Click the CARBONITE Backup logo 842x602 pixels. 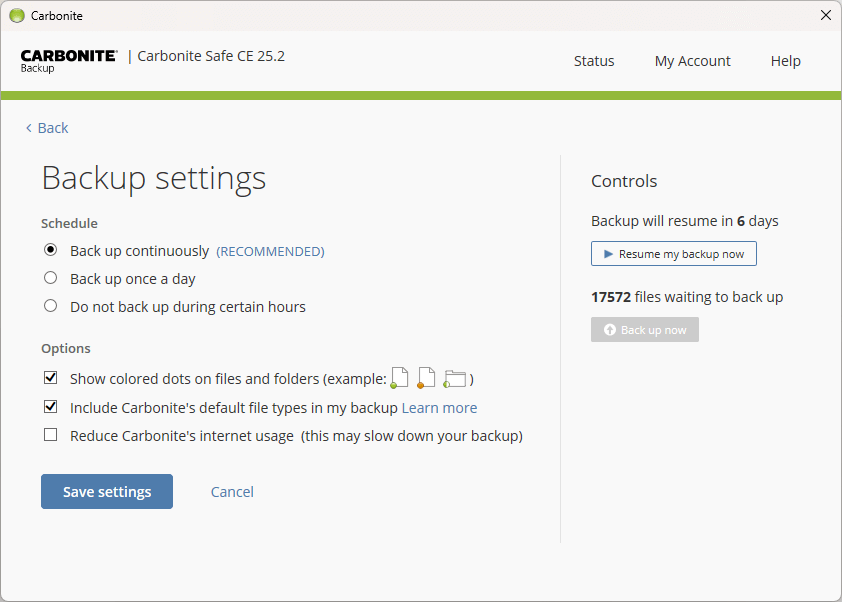pos(69,61)
